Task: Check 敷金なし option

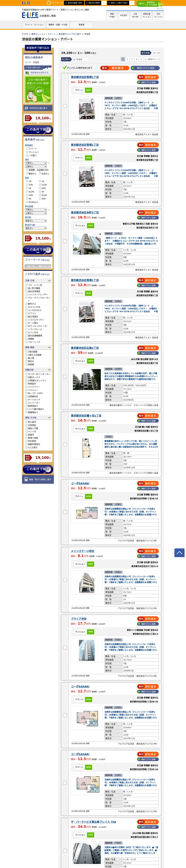Action: [27, 174]
